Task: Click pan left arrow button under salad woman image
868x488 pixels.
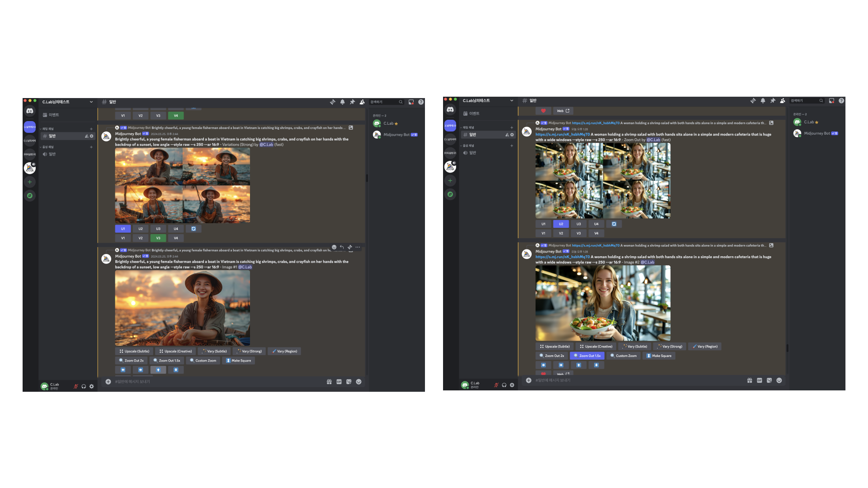Action: tap(543, 365)
